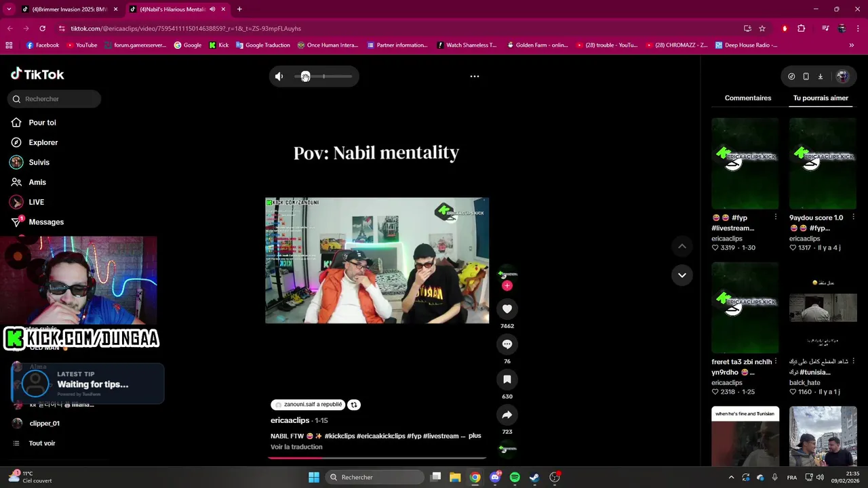Open the get-app phone icon
This screenshot has height=488, width=868.
tap(806, 77)
